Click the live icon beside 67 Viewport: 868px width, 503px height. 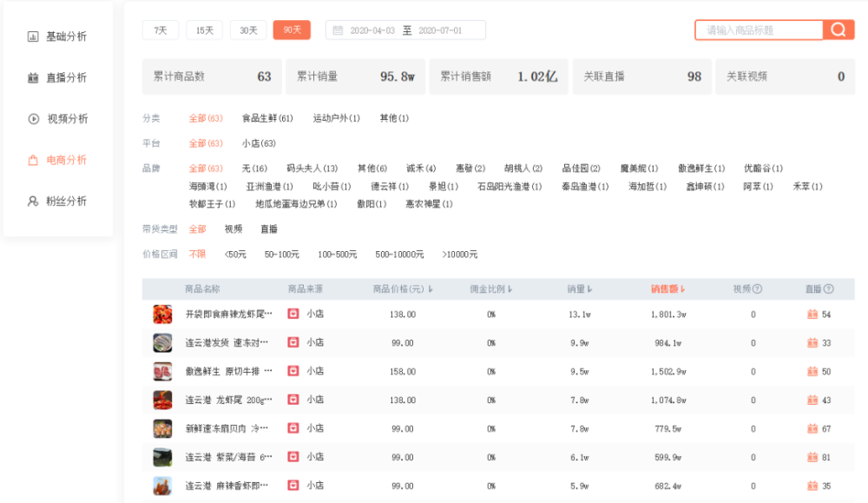click(x=812, y=428)
